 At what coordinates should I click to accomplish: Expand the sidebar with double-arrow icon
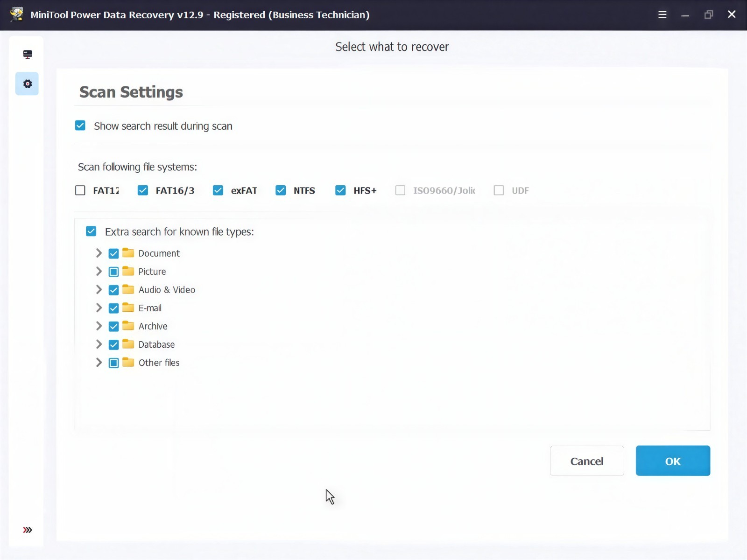tap(28, 530)
